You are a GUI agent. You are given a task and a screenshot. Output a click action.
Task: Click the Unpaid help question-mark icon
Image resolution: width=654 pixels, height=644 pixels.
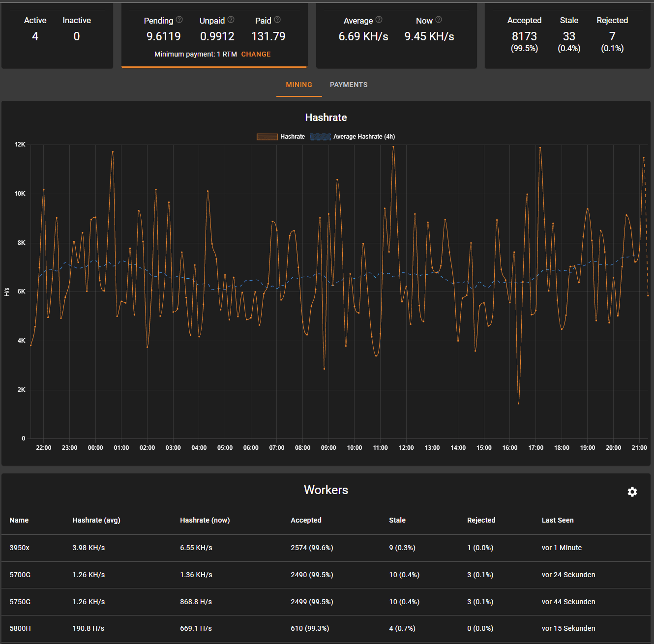click(231, 20)
